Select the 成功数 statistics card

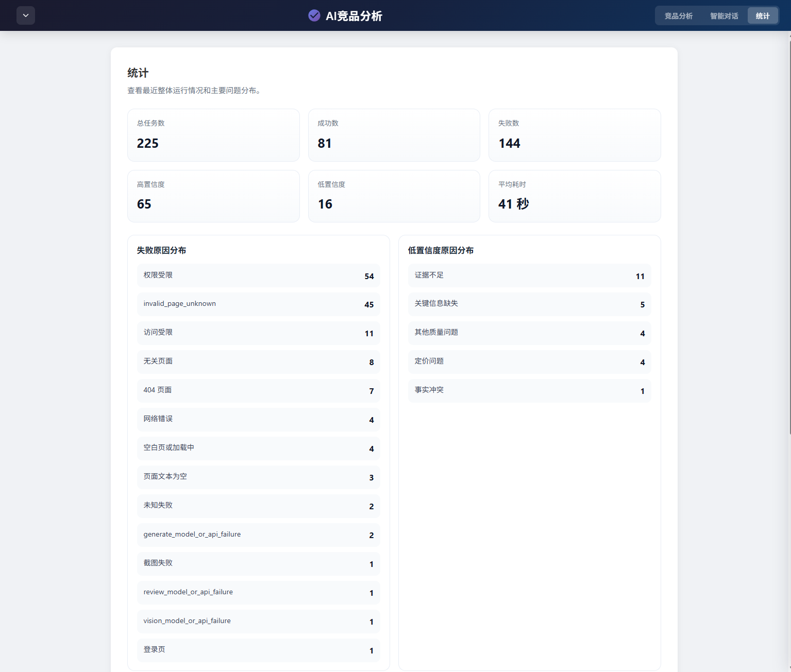[x=394, y=135]
